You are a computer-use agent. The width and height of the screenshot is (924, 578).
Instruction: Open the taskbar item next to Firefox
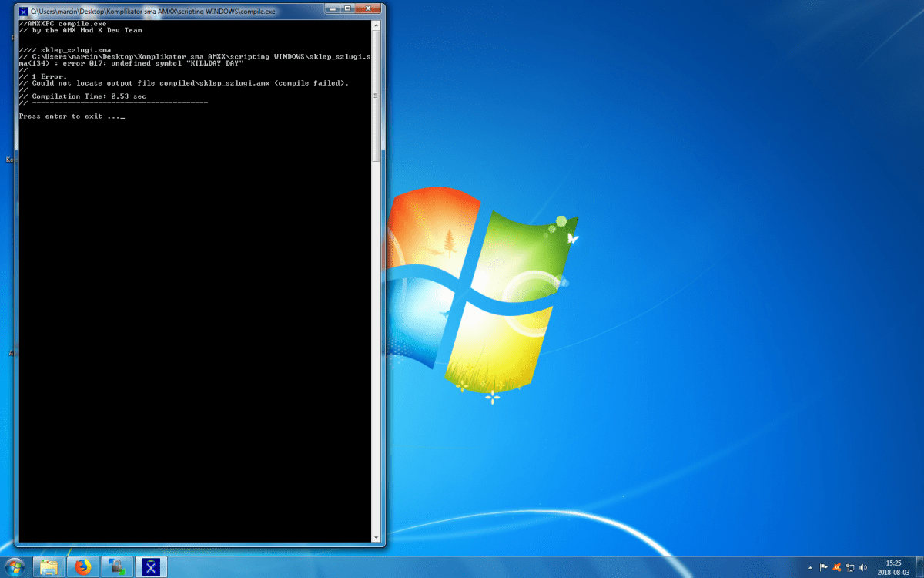[118, 567]
